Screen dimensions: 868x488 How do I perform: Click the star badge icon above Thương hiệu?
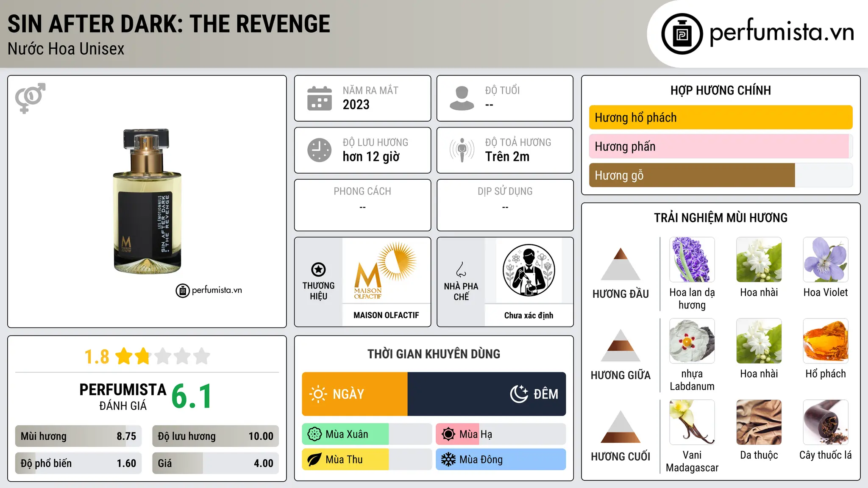click(318, 269)
